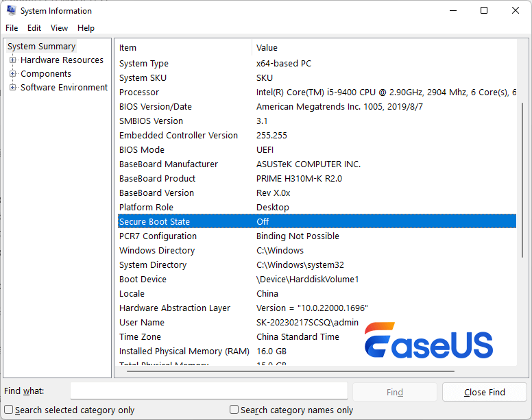Click the Binding Not Possible value
The height and width of the screenshot is (420, 532).
point(298,236)
